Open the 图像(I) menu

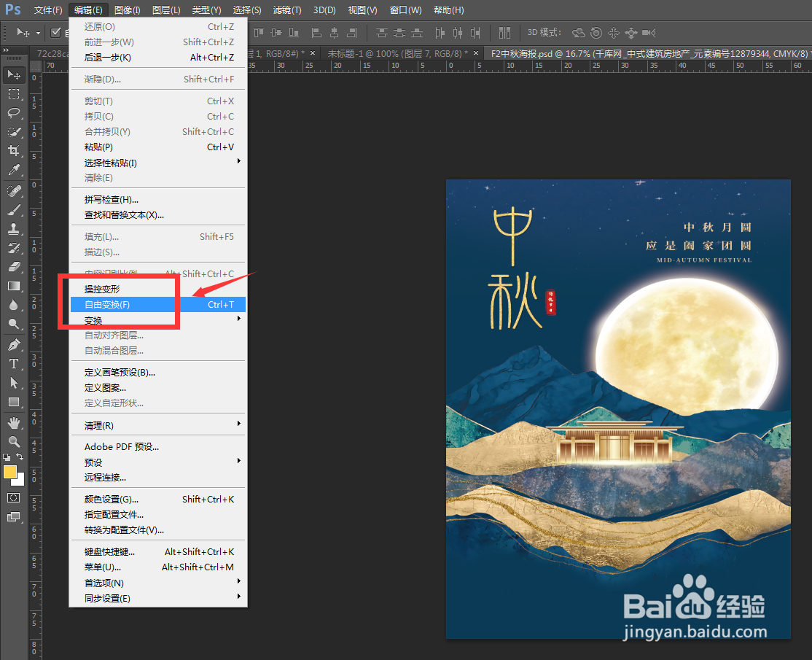(x=128, y=9)
